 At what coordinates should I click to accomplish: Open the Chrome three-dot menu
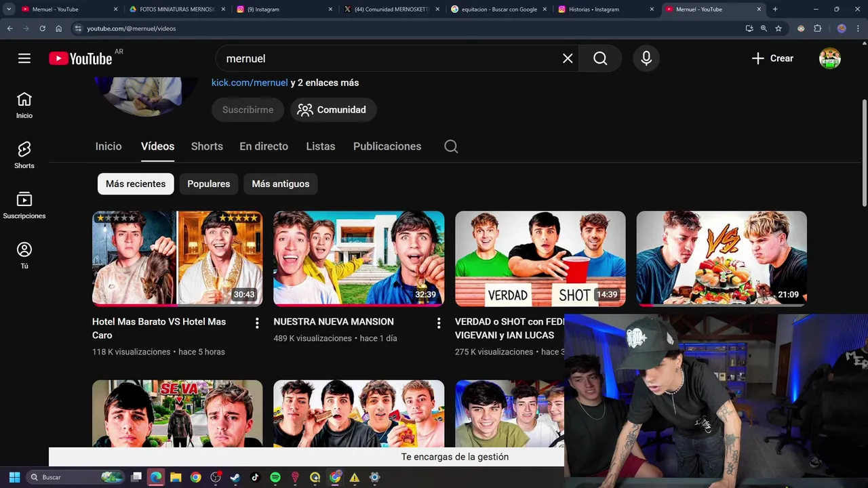tap(858, 28)
